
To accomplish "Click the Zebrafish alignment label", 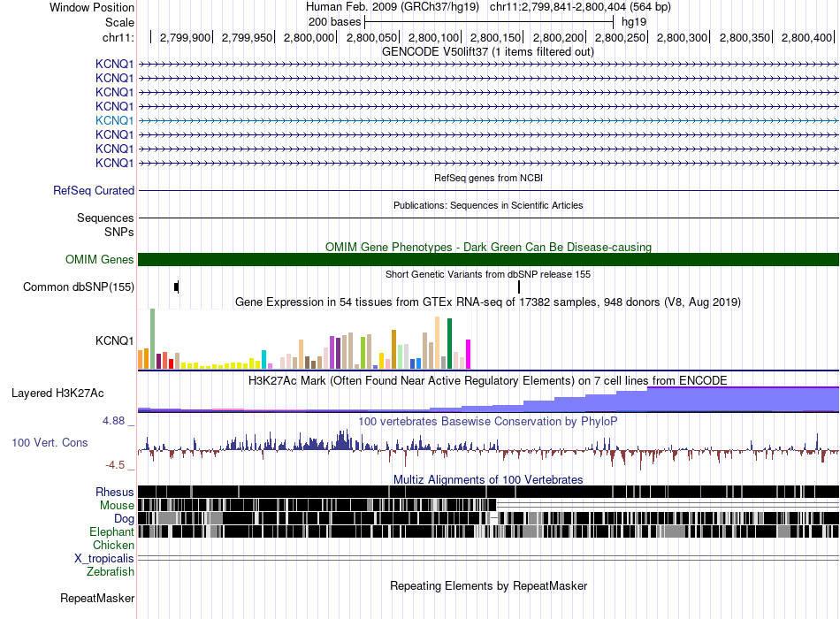I will (111, 572).
